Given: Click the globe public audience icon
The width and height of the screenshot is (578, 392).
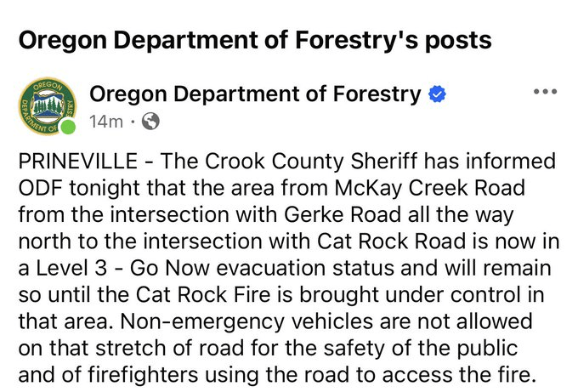Looking at the screenshot, I should (x=150, y=122).
